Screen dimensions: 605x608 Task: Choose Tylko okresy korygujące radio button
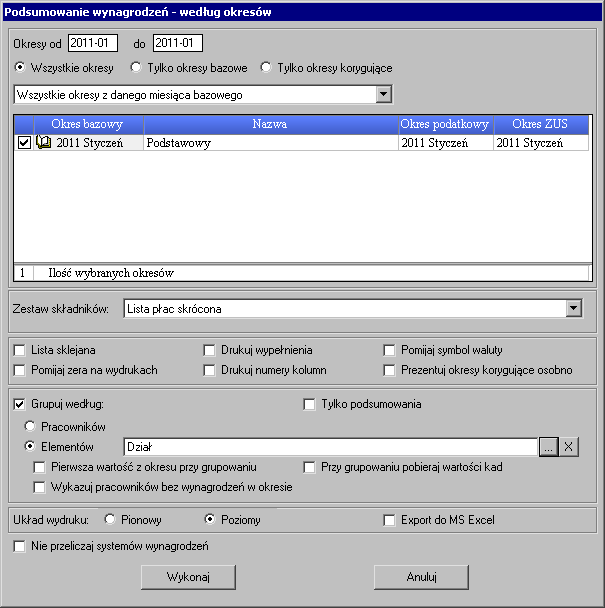click(266, 67)
